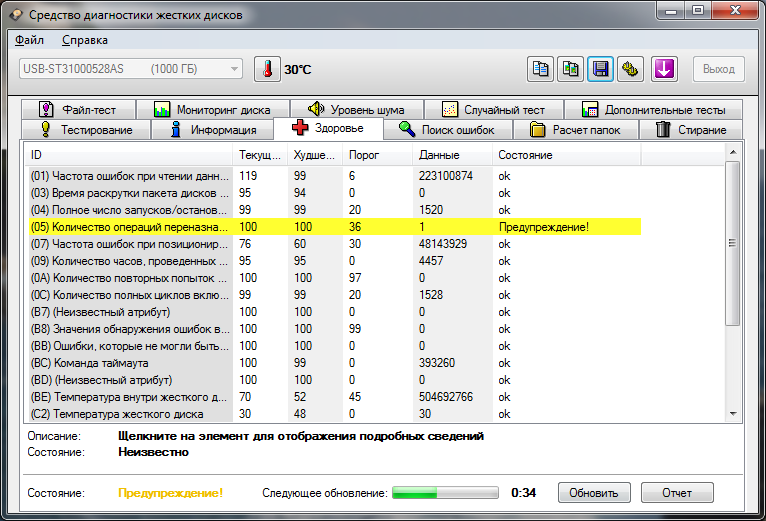
Task: Click the green copy documents toolbar icon
Action: (x=570, y=69)
